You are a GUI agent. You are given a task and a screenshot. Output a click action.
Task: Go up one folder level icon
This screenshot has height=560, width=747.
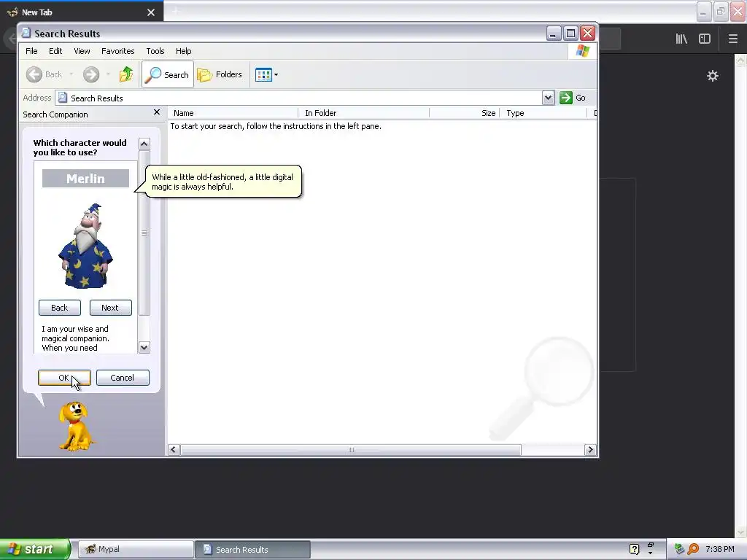tap(126, 74)
